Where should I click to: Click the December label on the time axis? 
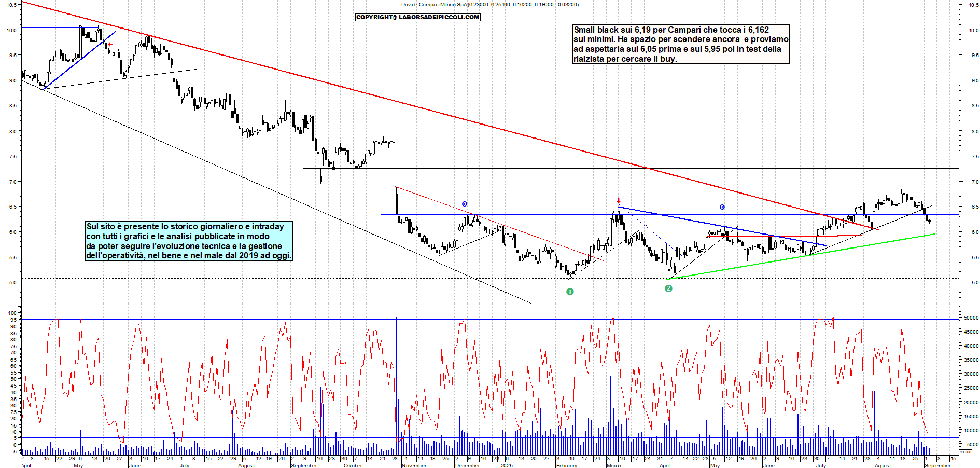coord(467,465)
